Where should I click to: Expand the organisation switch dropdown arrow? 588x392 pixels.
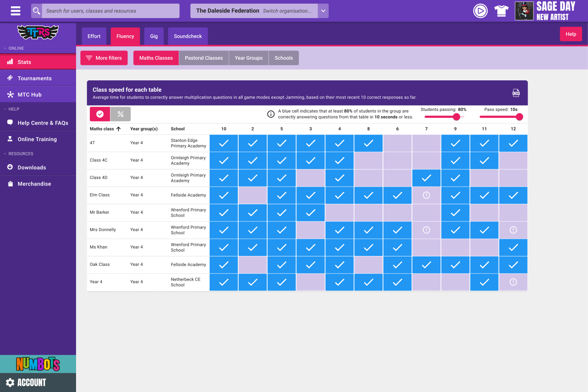pyautogui.click(x=323, y=11)
